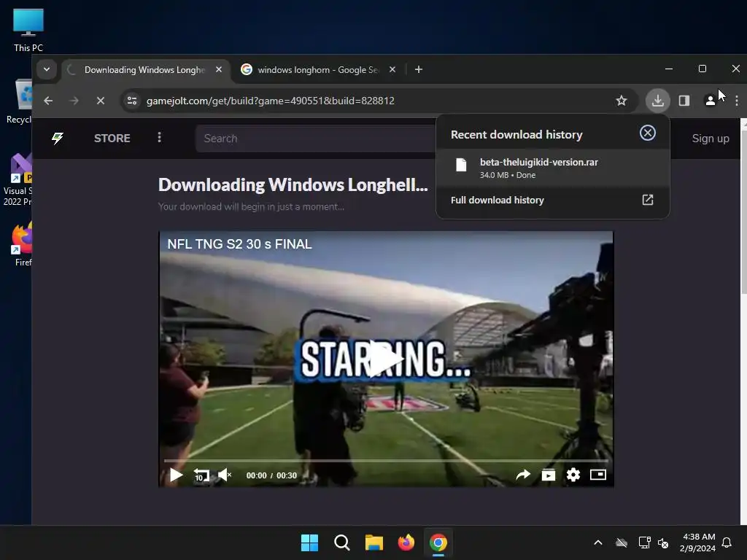
Task: Play the video ad using control bar
Action: pos(176,475)
